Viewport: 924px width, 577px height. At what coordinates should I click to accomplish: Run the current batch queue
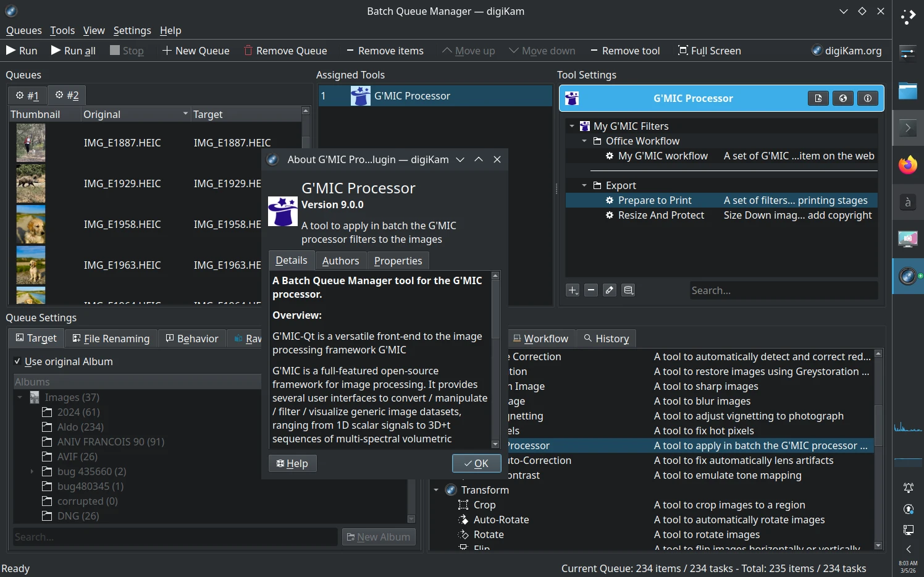click(x=22, y=51)
